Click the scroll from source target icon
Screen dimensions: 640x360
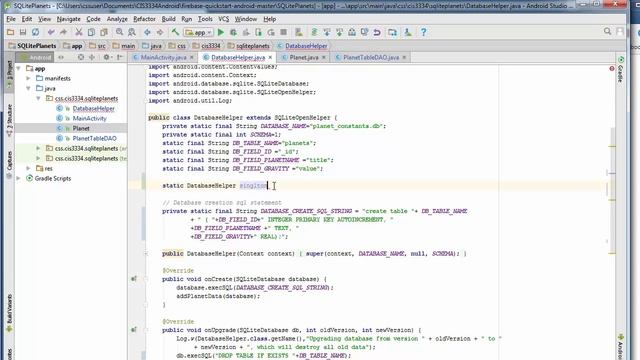(x=81, y=58)
